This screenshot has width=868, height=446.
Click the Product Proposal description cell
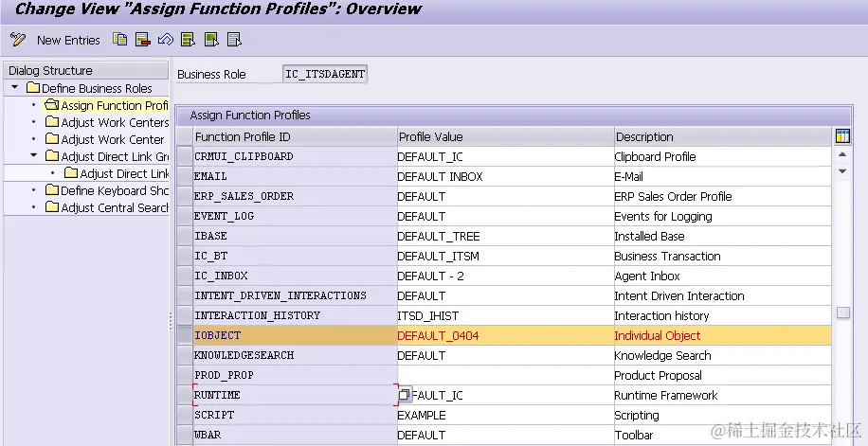(x=722, y=376)
